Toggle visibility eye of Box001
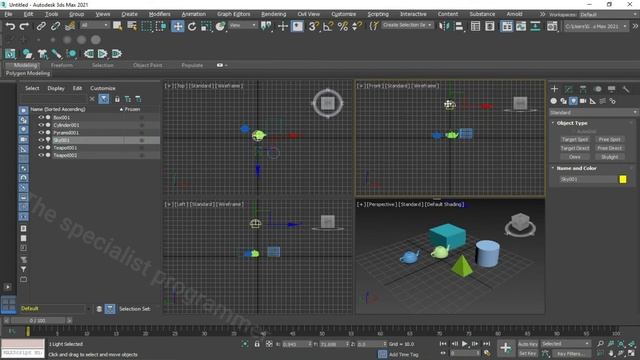Screen dimensions: 640x360 [41, 118]
